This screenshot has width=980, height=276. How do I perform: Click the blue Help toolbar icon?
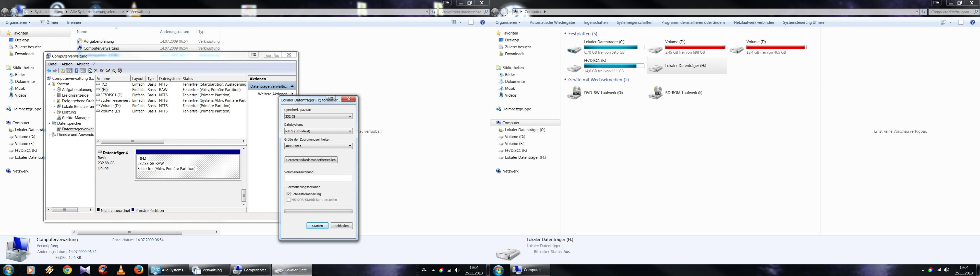click(x=77, y=71)
